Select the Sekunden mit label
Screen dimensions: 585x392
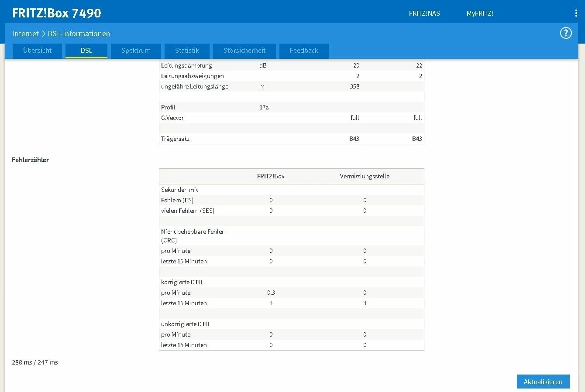point(179,190)
